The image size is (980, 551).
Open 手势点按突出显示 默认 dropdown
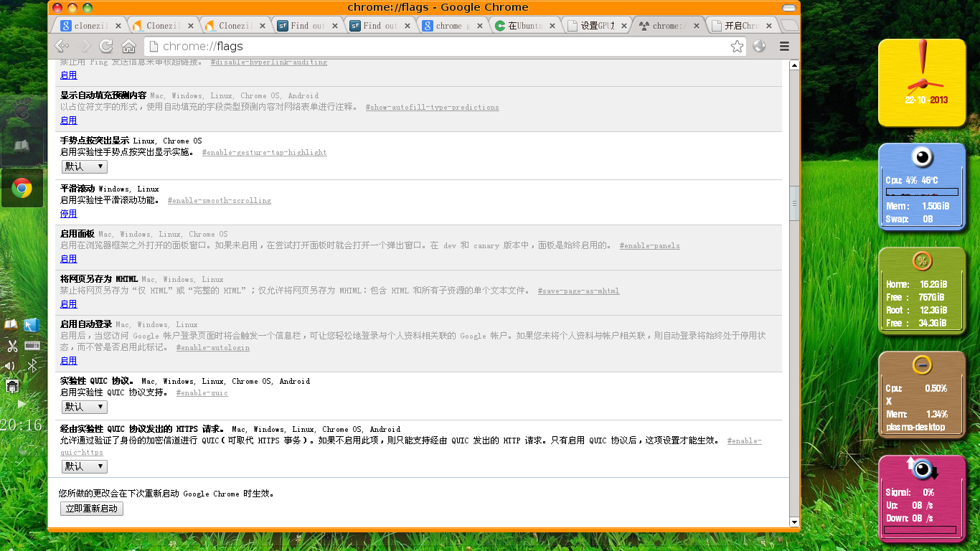(x=84, y=166)
